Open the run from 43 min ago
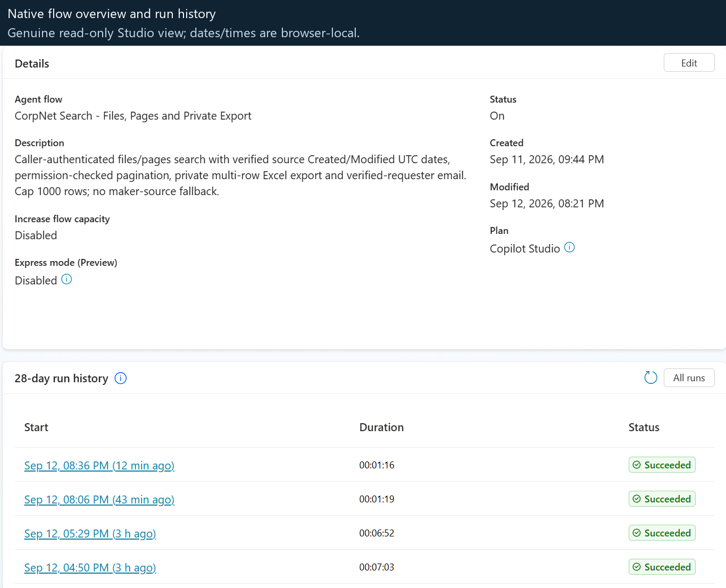The image size is (726, 588). [x=99, y=500]
